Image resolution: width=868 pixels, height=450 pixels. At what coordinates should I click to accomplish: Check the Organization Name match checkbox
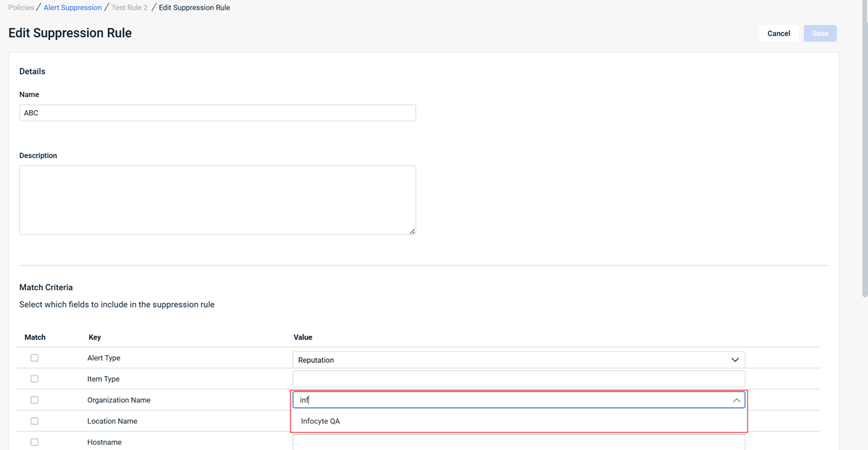[x=34, y=400]
